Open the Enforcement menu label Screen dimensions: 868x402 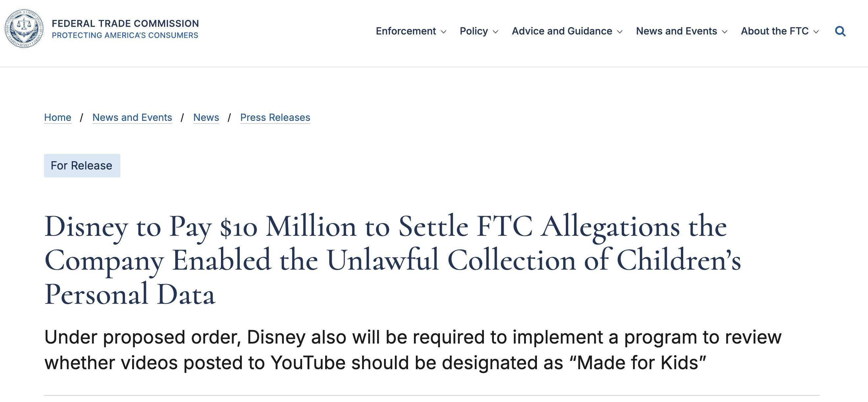click(x=406, y=31)
